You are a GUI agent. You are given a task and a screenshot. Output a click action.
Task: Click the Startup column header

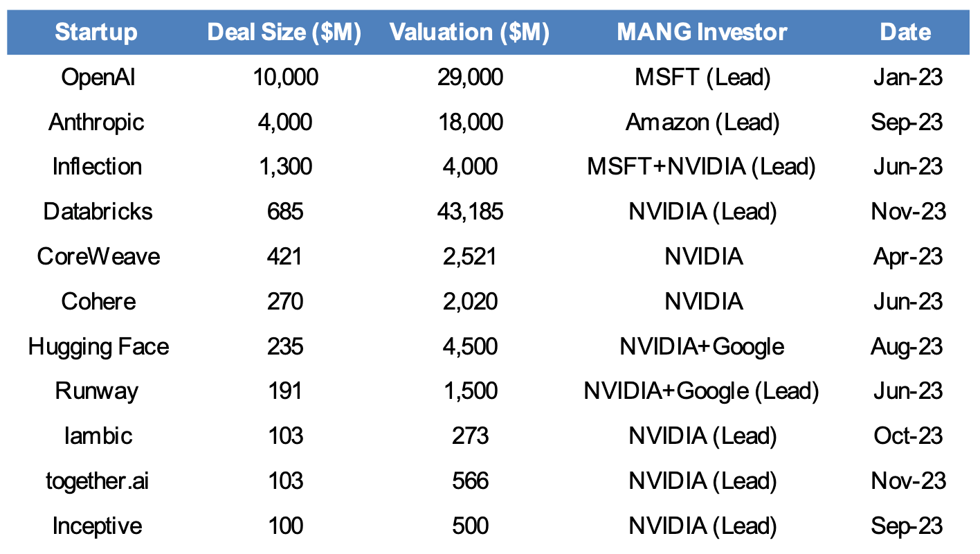(x=96, y=32)
